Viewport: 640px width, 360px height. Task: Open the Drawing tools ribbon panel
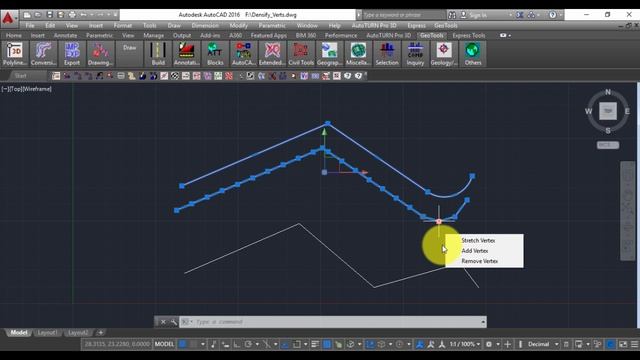click(x=100, y=53)
